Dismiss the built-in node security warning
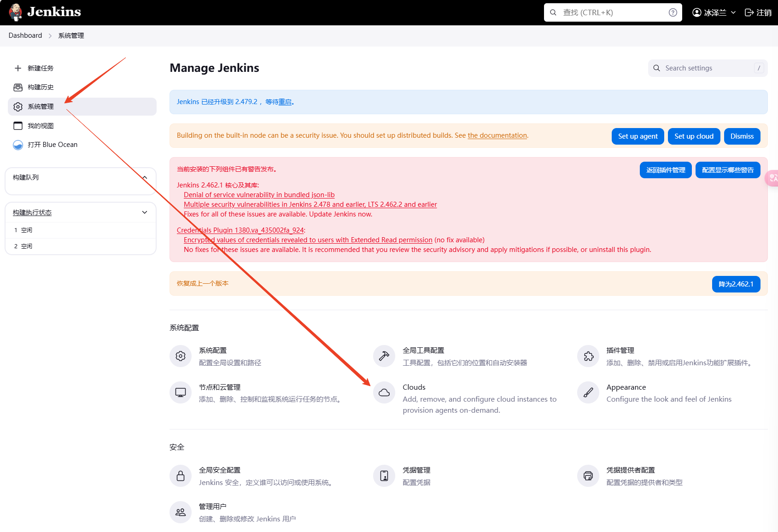The image size is (778, 532). coord(742,136)
